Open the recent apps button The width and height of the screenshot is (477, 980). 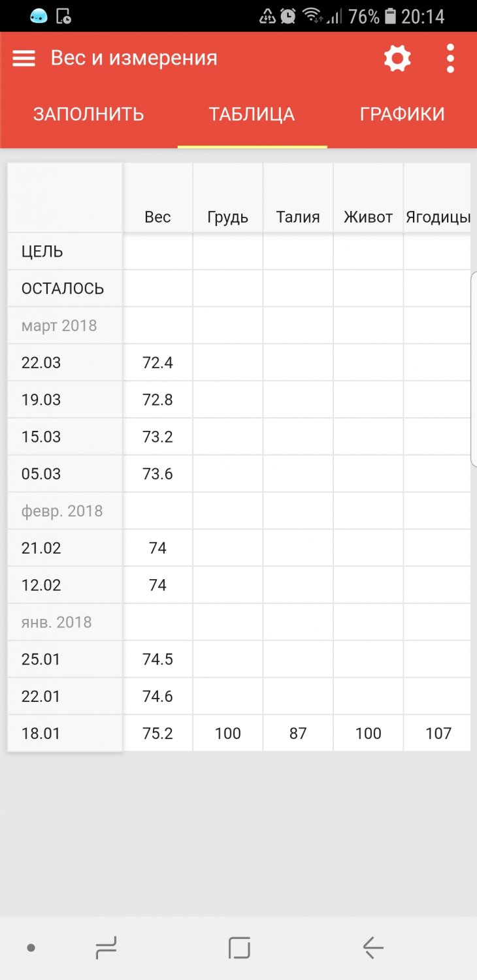pos(106,947)
